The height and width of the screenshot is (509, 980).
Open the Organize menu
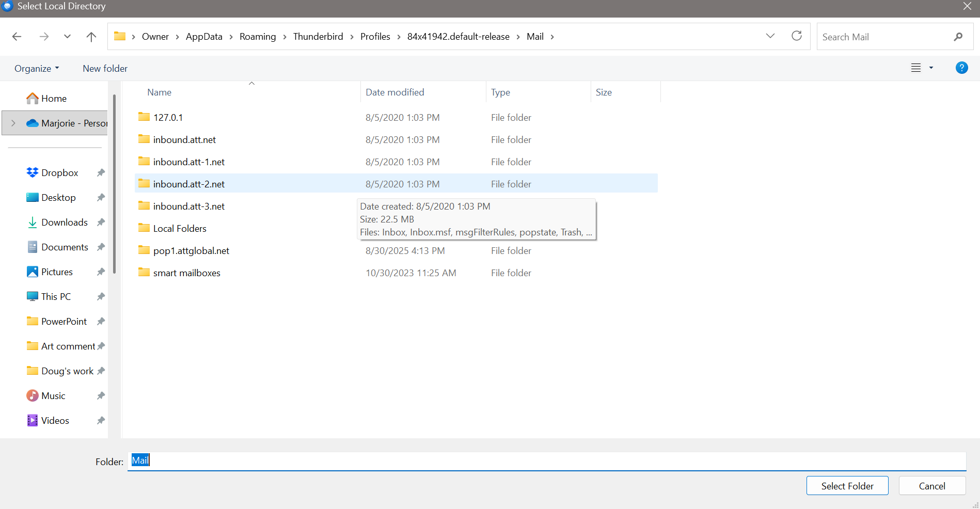(x=37, y=69)
